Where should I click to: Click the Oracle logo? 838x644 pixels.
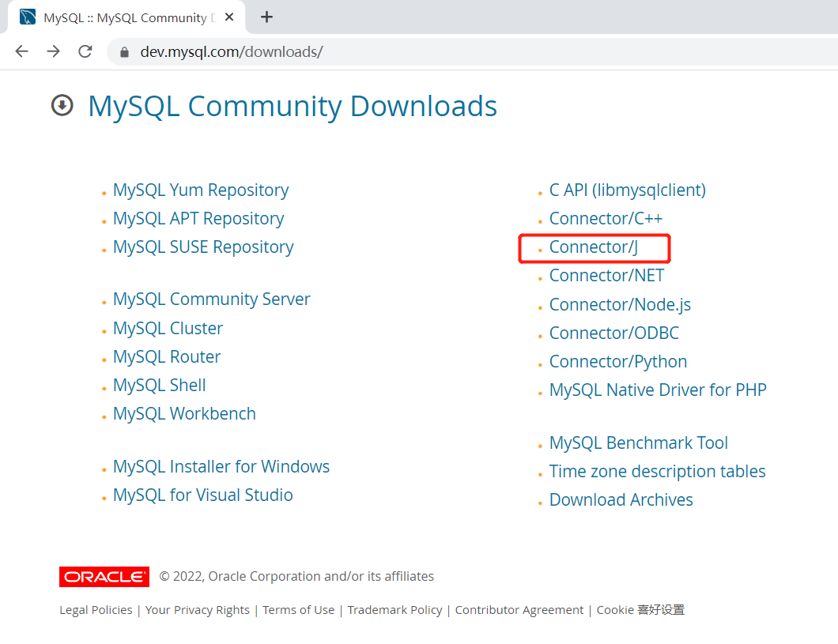coord(104,577)
